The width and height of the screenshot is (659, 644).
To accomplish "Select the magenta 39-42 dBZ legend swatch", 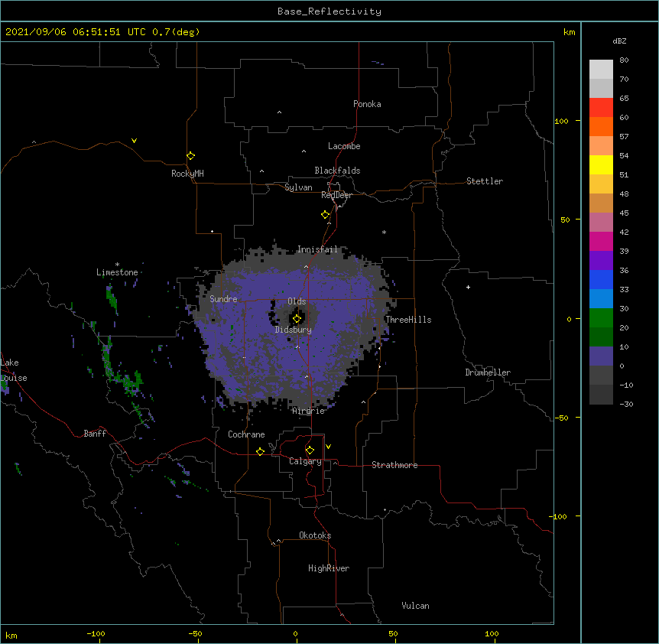I will 601,241.
